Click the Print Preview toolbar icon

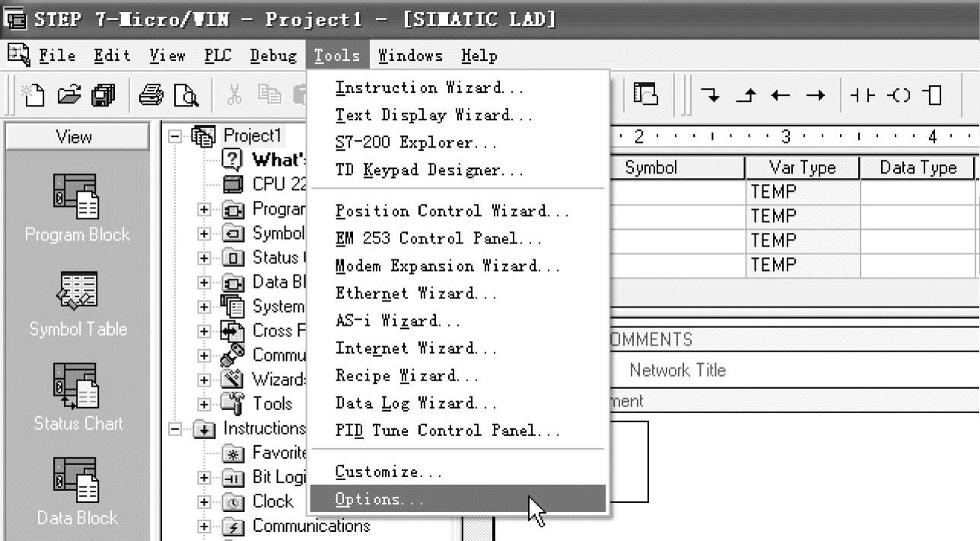[x=186, y=96]
